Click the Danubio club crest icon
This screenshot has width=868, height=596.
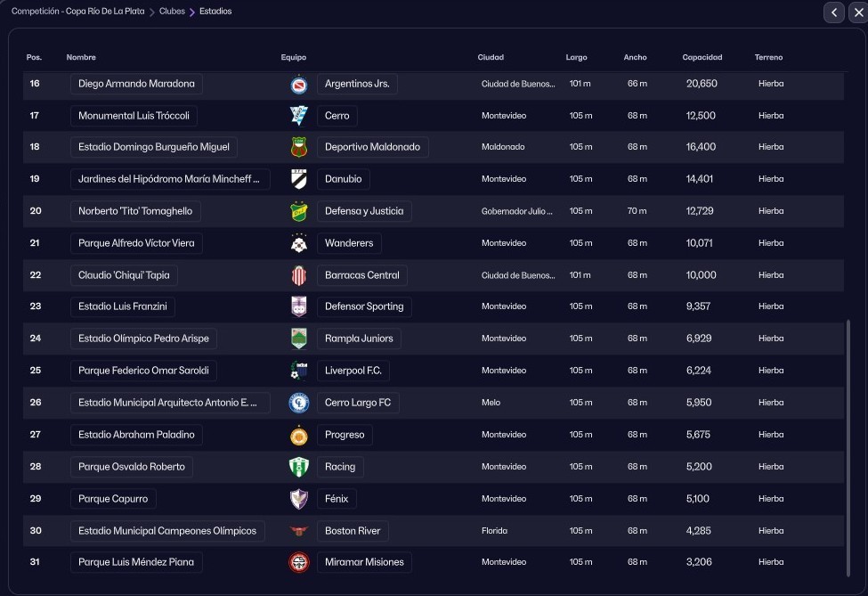(x=299, y=179)
